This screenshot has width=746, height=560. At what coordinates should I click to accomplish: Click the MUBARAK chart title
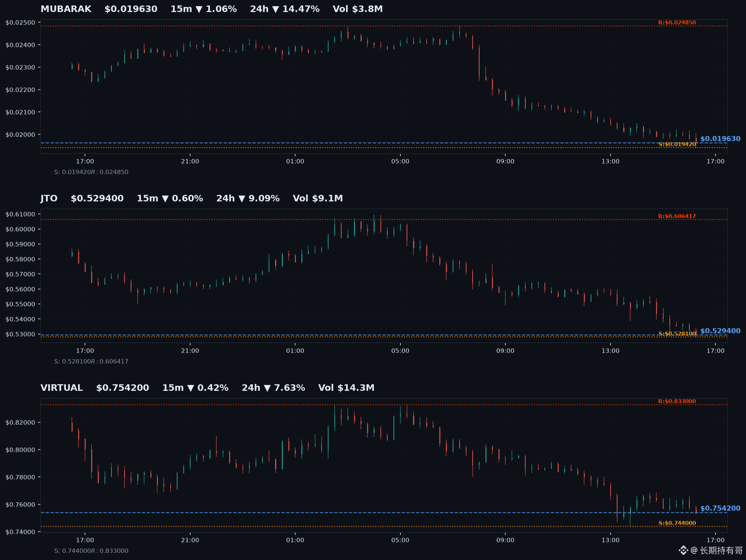(66, 9)
